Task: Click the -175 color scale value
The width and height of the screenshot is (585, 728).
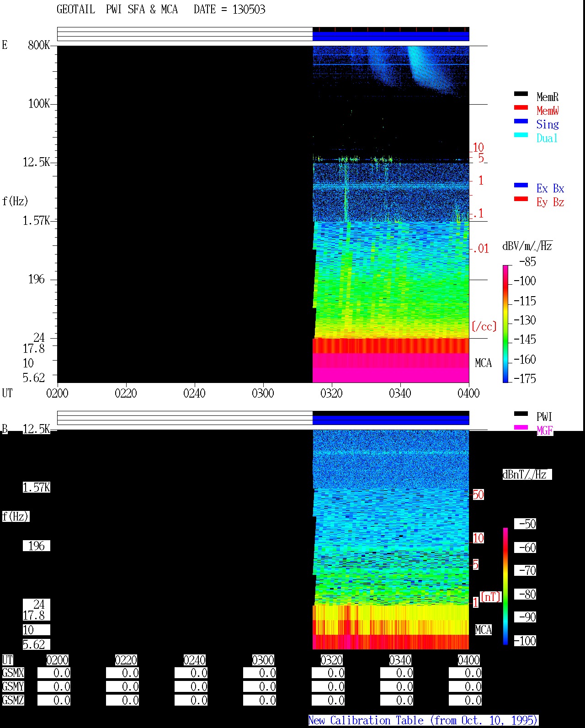Action: point(525,378)
